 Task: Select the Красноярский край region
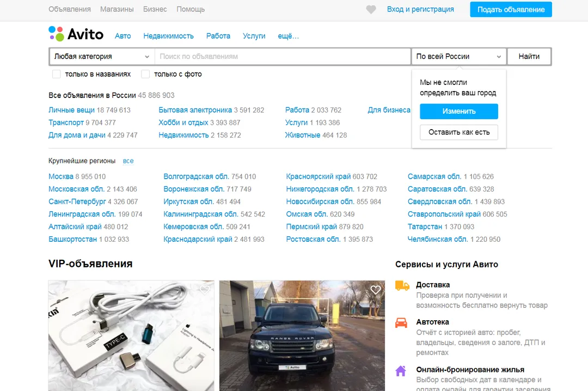tap(318, 177)
